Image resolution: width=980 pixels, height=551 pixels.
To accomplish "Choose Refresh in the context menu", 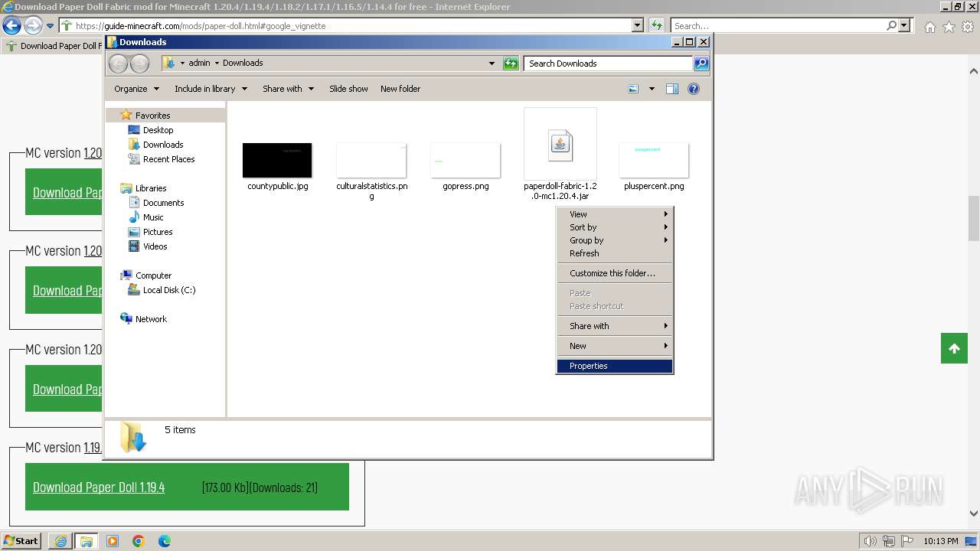I will pyautogui.click(x=615, y=253).
